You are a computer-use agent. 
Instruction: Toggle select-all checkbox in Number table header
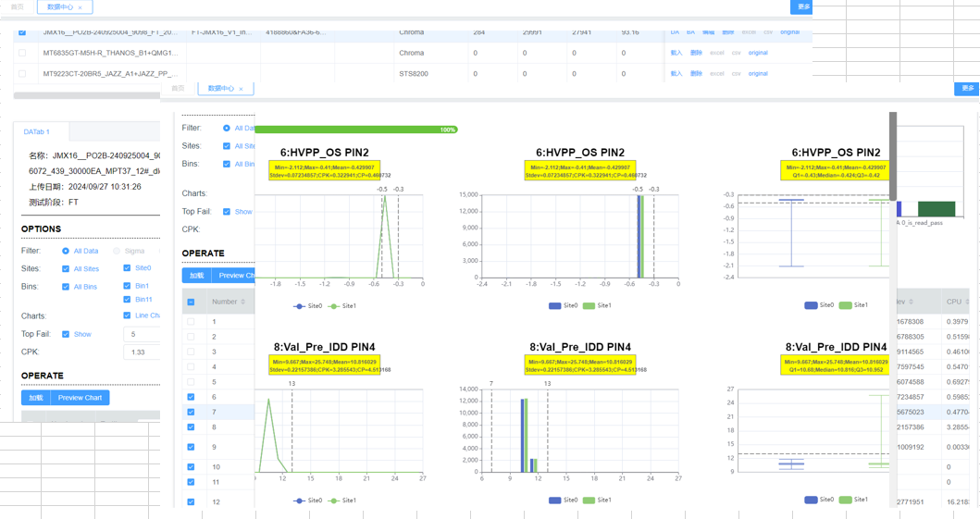coord(192,302)
